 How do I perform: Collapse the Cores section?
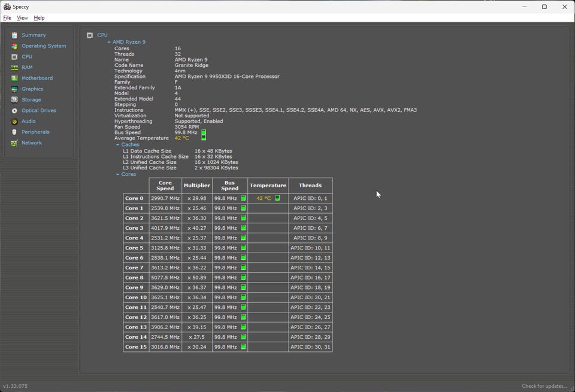(x=117, y=175)
